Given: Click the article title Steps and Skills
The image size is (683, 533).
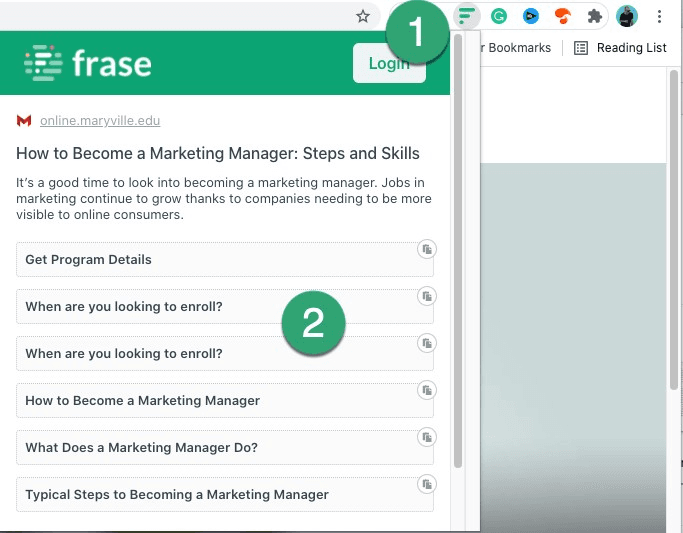Looking at the screenshot, I should 218,154.
